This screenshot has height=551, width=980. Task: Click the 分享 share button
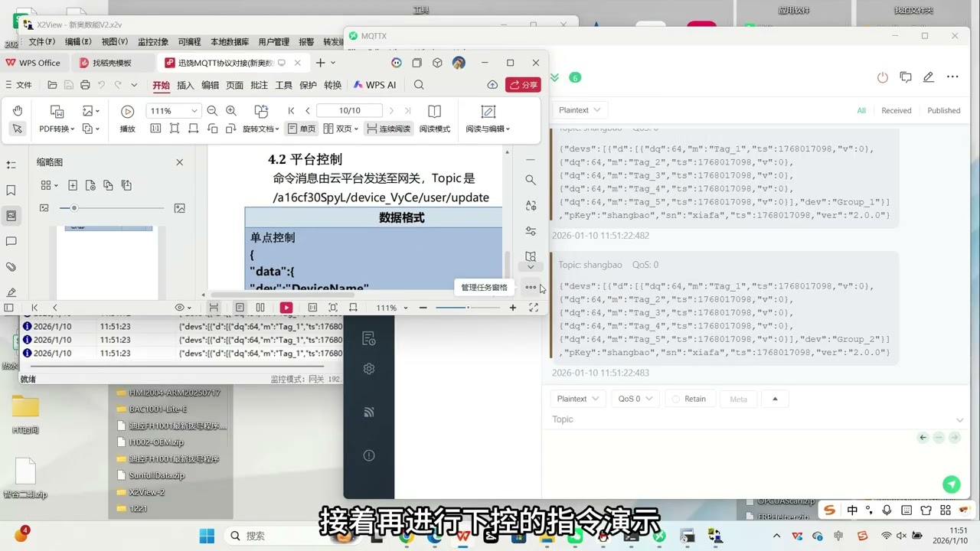(x=523, y=85)
